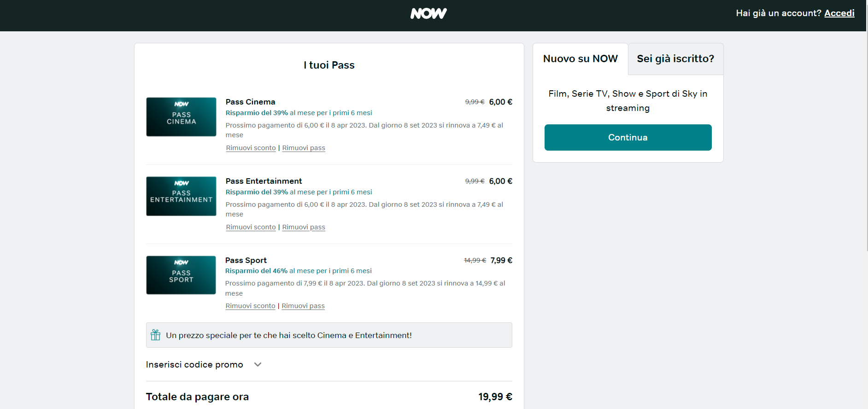
Task: Expand Inserisci codice promo section label
Action: [194, 365]
